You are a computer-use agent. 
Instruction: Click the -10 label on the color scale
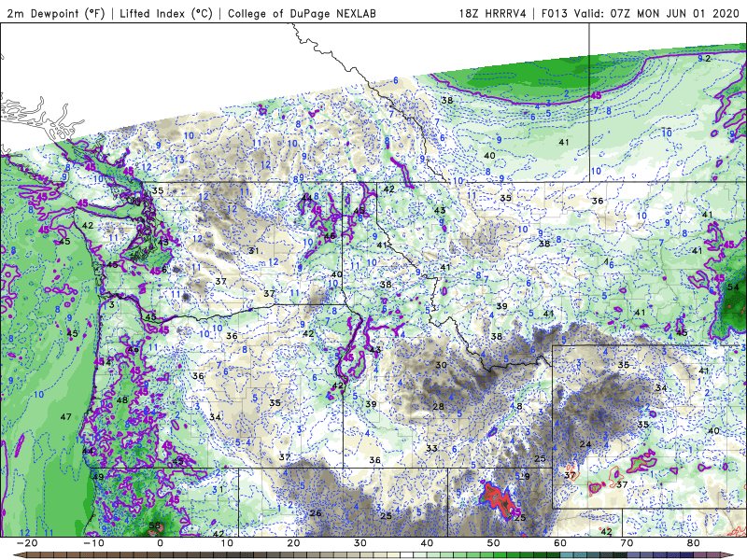tap(93, 543)
